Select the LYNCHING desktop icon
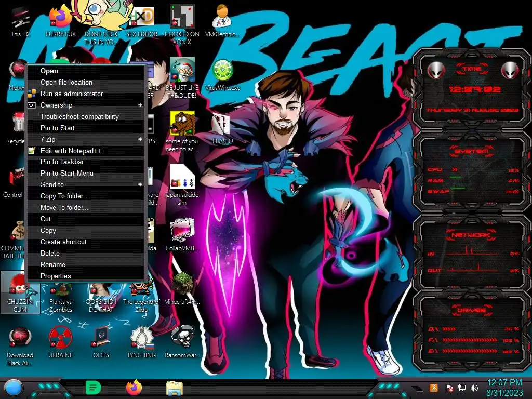 click(141, 342)
